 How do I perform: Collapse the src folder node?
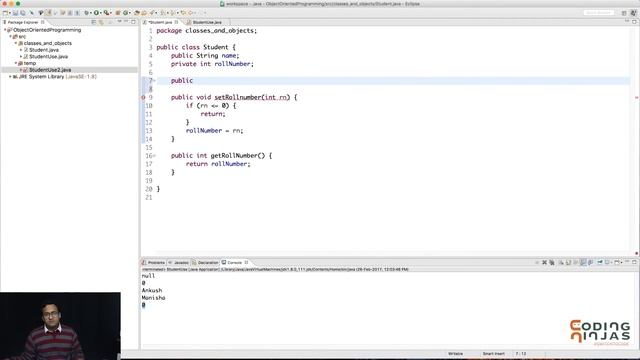coord(10,36)
